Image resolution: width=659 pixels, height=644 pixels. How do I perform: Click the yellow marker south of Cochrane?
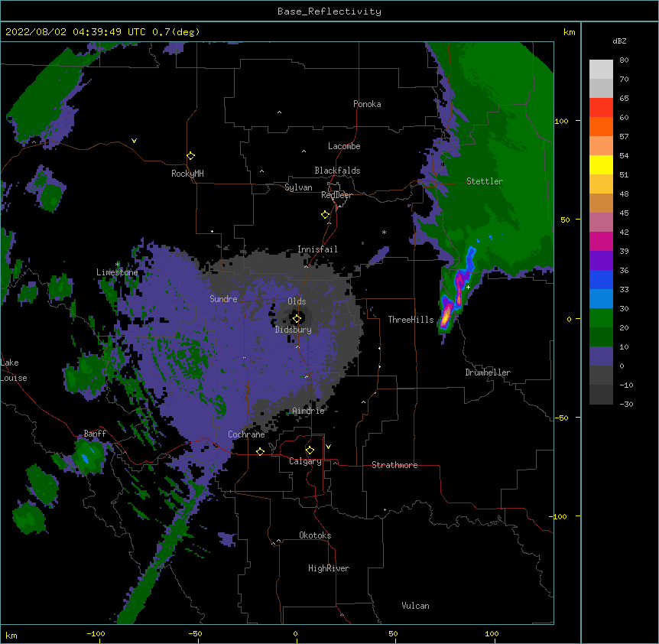point(260,451)
